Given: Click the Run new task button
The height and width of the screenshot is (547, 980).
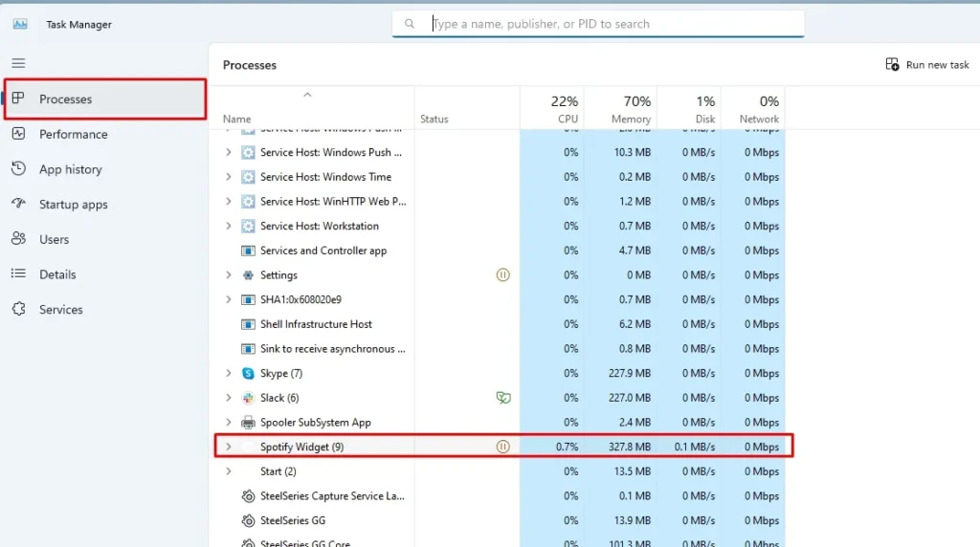Looking at the screenshot, I should [927, 64].
